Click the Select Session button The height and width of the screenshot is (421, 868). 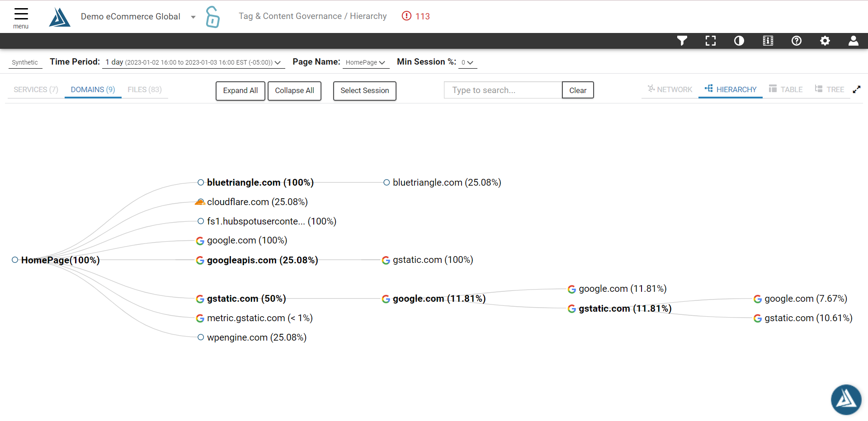(365, 91)
